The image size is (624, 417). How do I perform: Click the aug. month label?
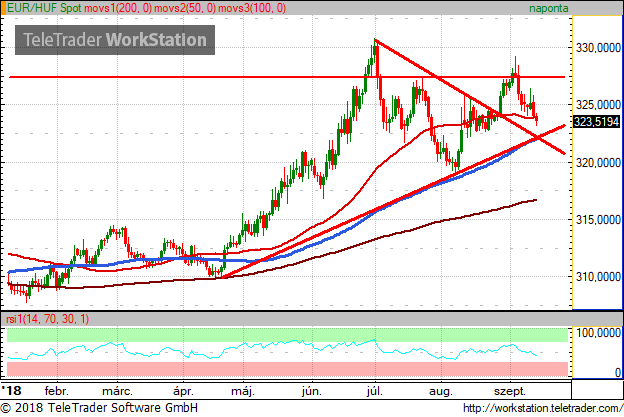click(441, 391)
